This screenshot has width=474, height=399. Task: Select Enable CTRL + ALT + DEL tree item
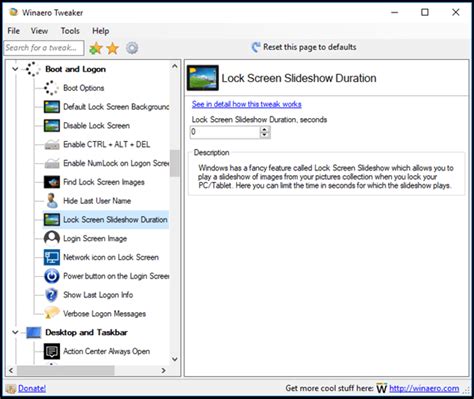[x=107, y=145]
